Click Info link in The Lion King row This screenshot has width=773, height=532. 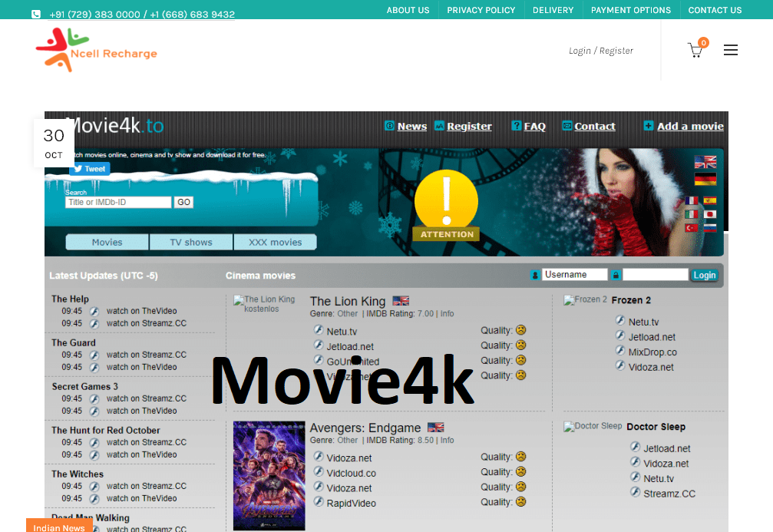tap(447, 313)
